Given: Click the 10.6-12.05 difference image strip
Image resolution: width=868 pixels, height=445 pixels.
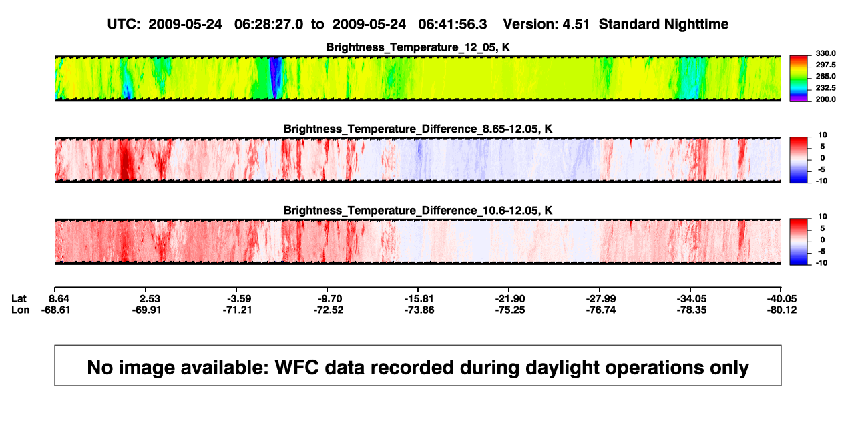Looking at the screenshot, I should [x=418, y=241].
